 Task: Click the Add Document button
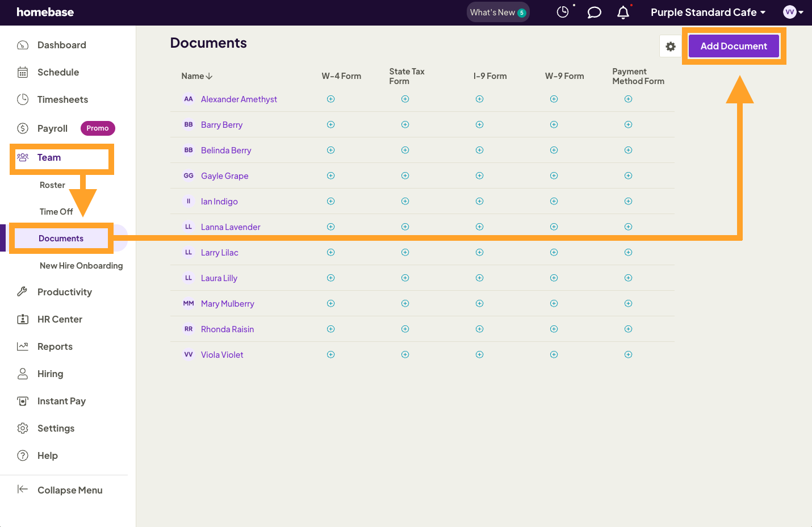click(x=734, y=46)
